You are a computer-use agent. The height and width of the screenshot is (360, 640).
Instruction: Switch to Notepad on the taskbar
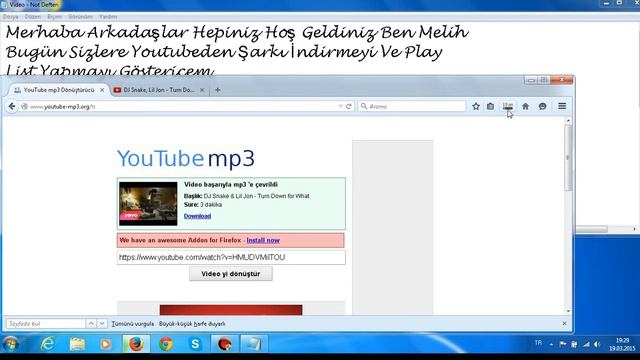tap(253, 344)
